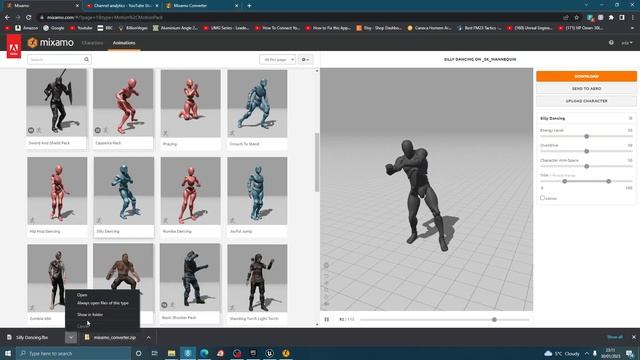Click the Adobe logo badge

[13, 47]
